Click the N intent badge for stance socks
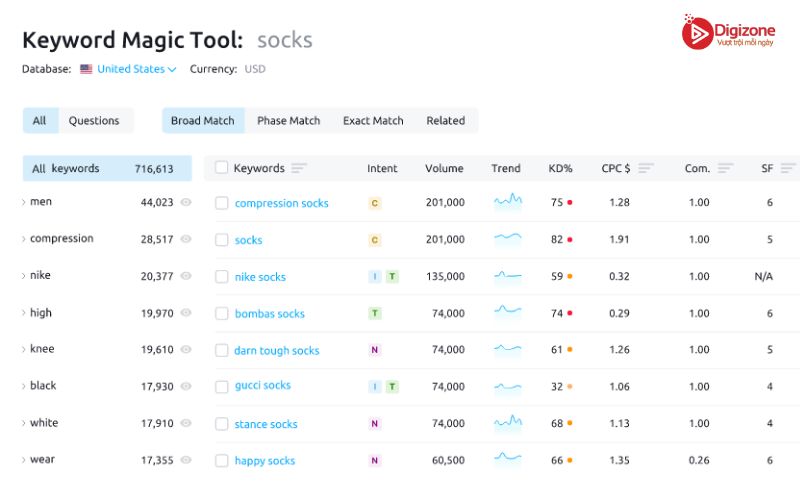Screen dimensions: 800x500 [374, 423]
